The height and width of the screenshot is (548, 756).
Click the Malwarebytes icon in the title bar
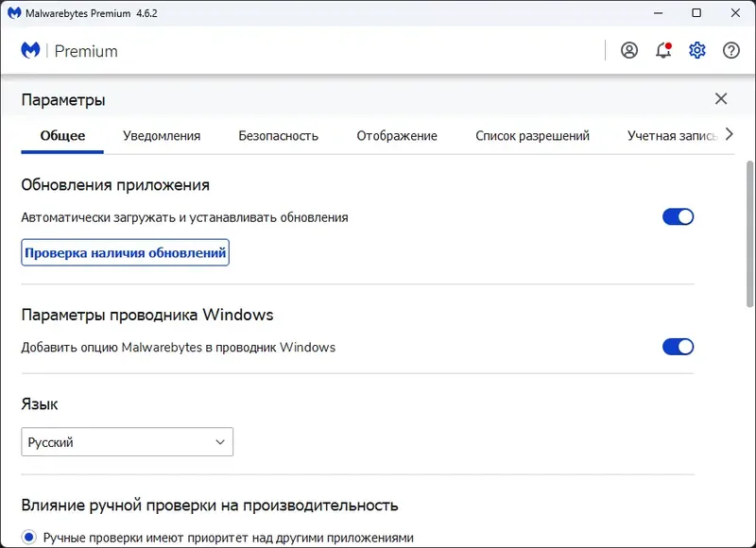(x=13, y=13)
